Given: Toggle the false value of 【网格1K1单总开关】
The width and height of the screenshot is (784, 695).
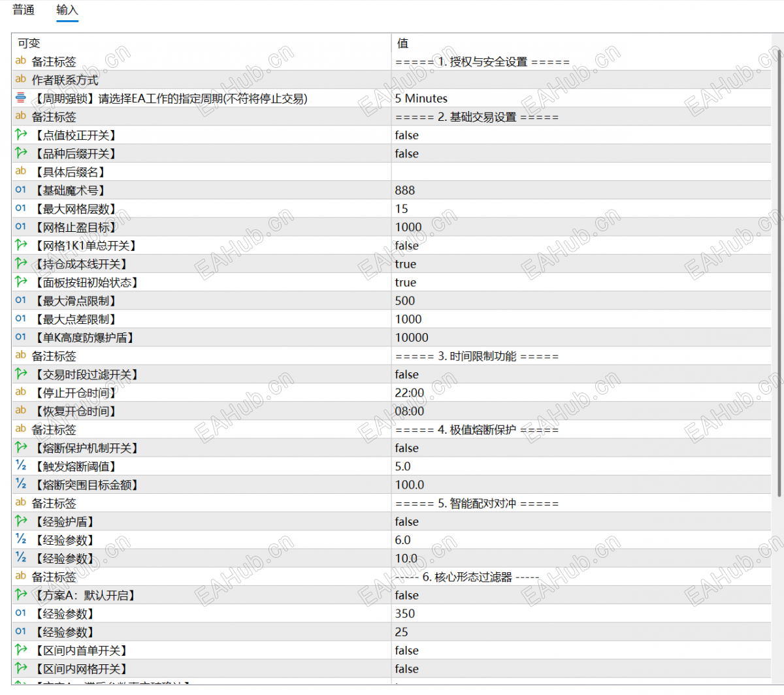Looking at the screenshot, I should (x=406, y=246).
